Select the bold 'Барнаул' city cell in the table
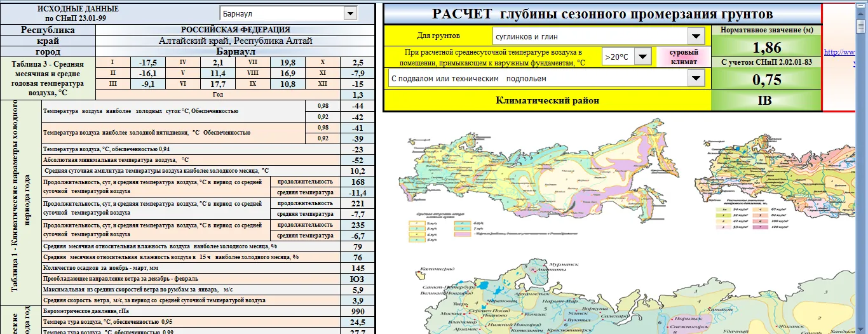868x334 pixels. (235, 51)
